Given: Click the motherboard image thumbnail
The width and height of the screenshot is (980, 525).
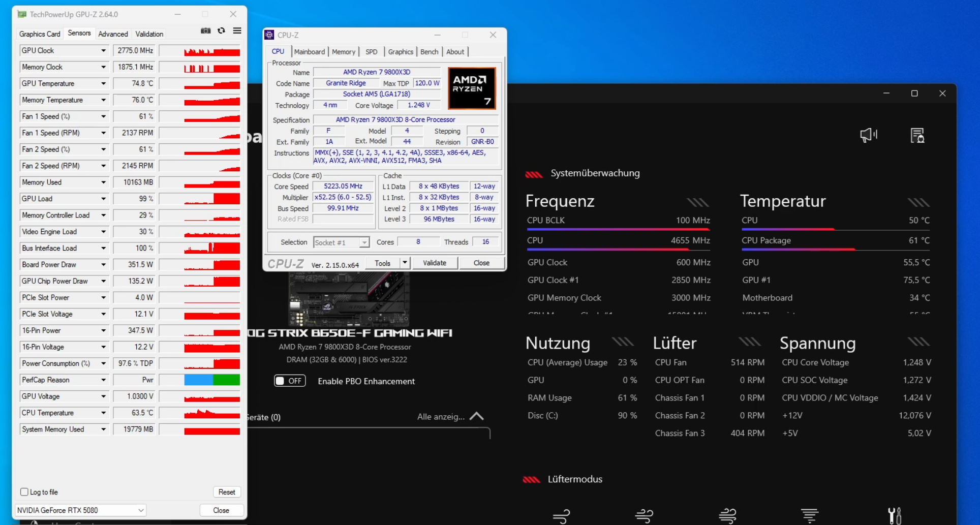Looking at the screenshot, I should 349,299.
